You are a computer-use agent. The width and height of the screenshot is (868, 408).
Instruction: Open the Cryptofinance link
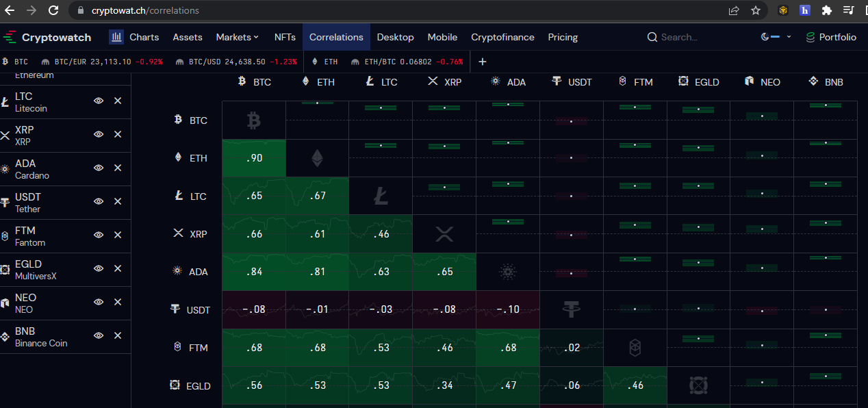(x=503, y=37)
